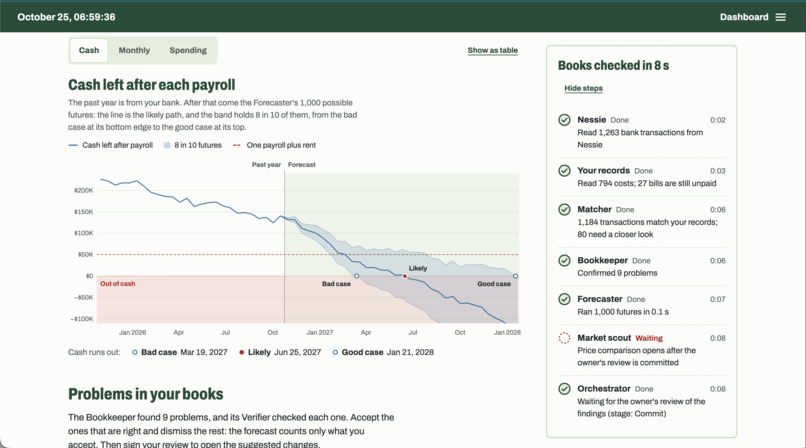
Task: Switch to the Monthly tab
Action: pyautogui.click(x=134, y=50)
